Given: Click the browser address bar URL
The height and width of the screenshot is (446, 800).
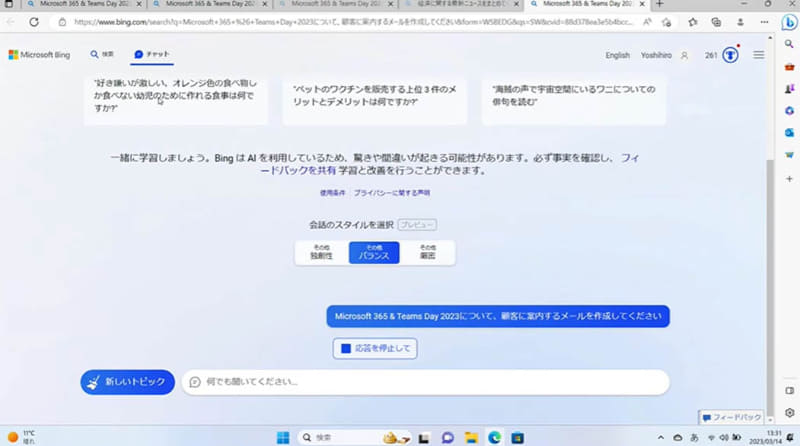Looking at the screenshot, I should (353, 22).
